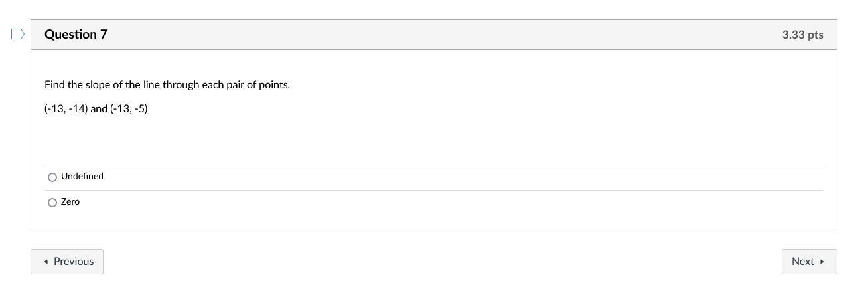Image resolution: width=868 pixels, height=285 pixels.
Task: Click the left arrow icon on Previous
Action: 46,262
